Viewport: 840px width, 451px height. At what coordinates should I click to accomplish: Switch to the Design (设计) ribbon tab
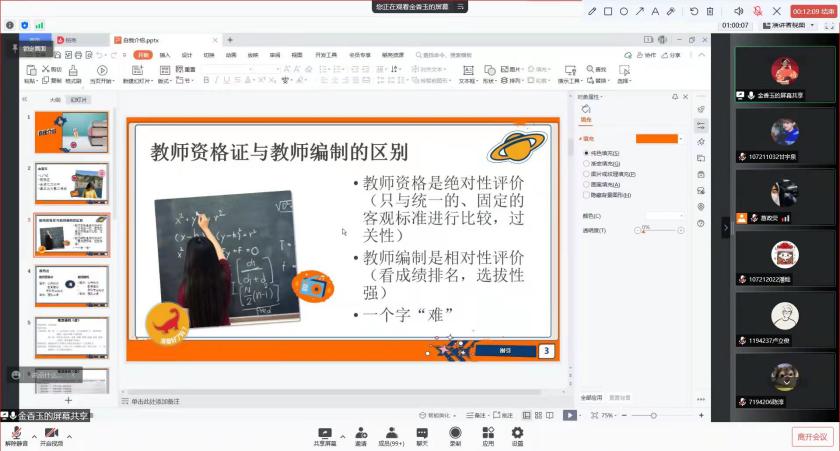pos(187,54)
